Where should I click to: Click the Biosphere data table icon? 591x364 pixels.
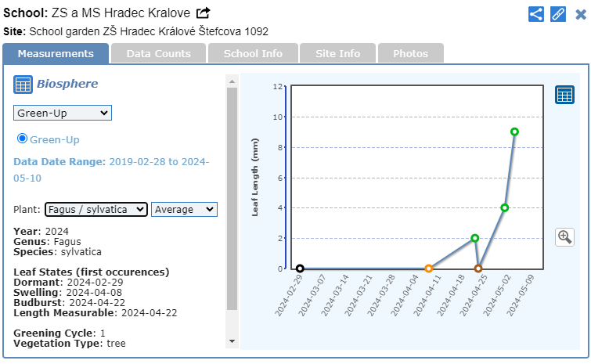[x=23, y=85]
